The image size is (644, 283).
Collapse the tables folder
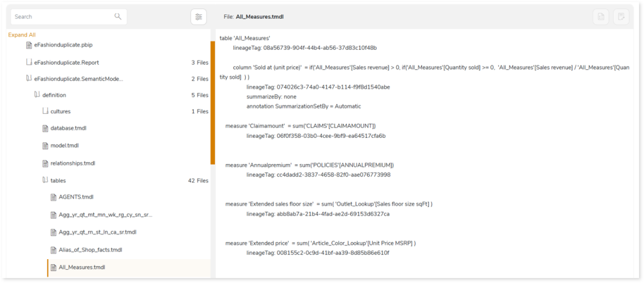click(45, 180)
